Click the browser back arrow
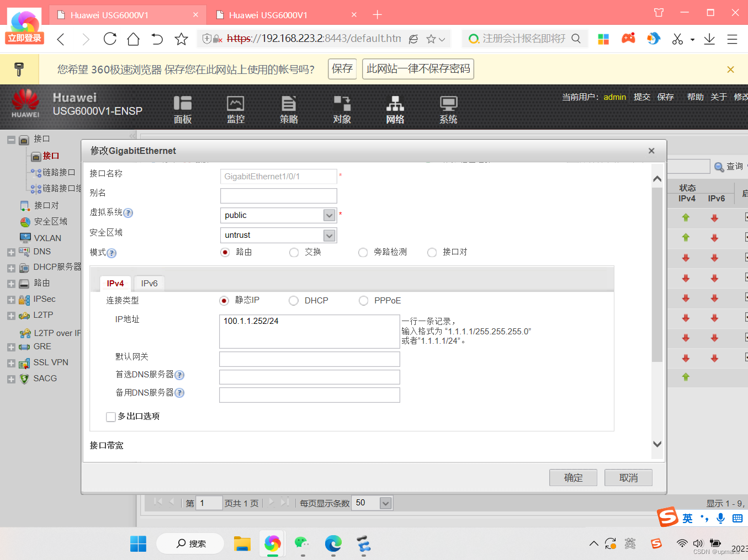This screenshot has width=748, height=560. (61, 39)
